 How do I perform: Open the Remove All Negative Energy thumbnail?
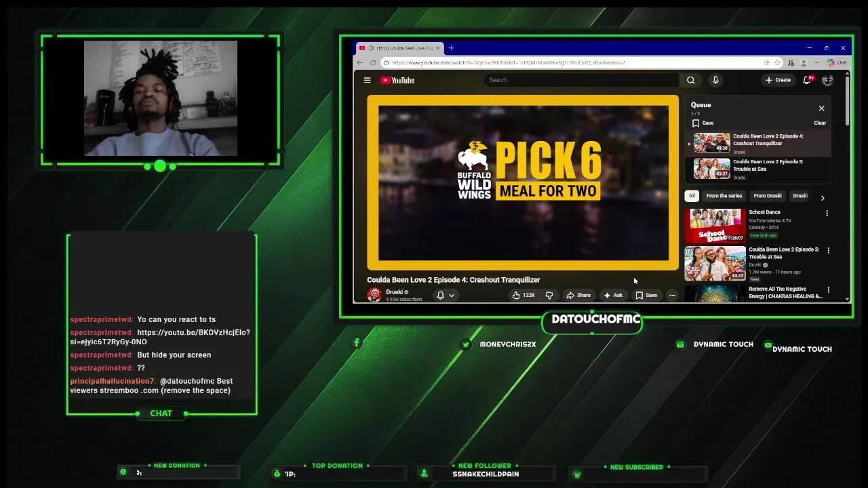coord(715,293)
